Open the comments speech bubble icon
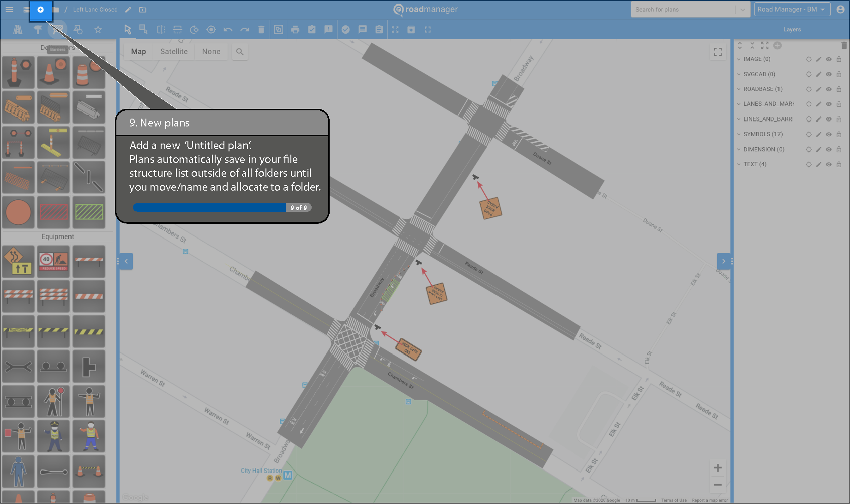The height and width of the screenshot is (504, 850). (362, 30)
